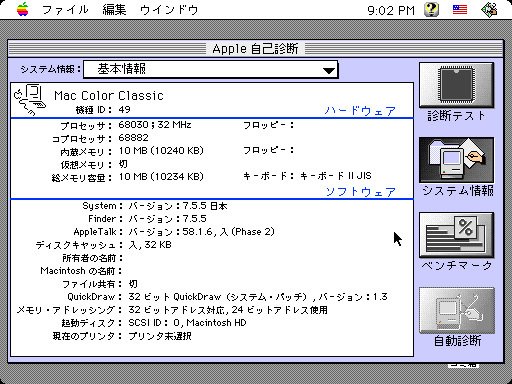The image size is (512, 384).
Task: Expand the 基本情報 popup menu
Action: pos(211,69)
